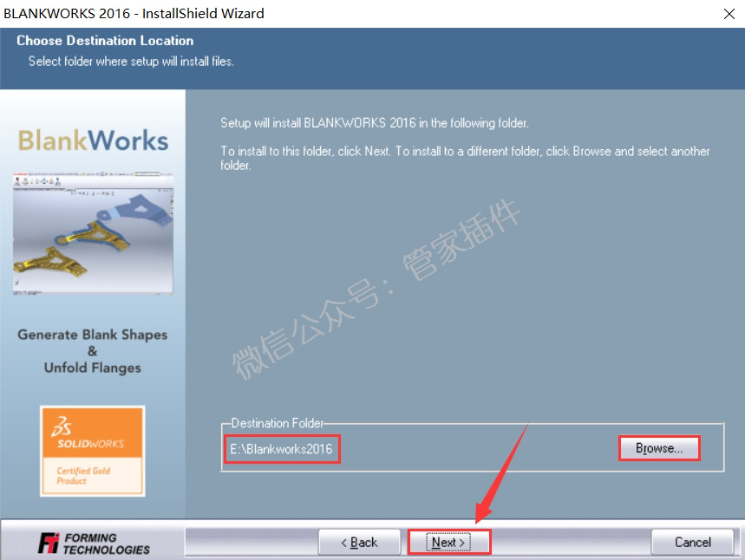745x560 pixels.
Task: Click the 'Setup will install BLANKWORKS 2016' line
Action: click(x=375, y=123)
